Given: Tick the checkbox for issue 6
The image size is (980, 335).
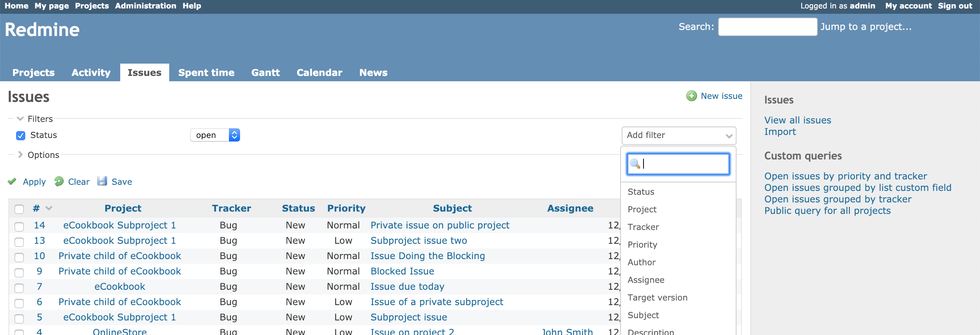Looking at the screenshot, I should click(x=19, y=303).
